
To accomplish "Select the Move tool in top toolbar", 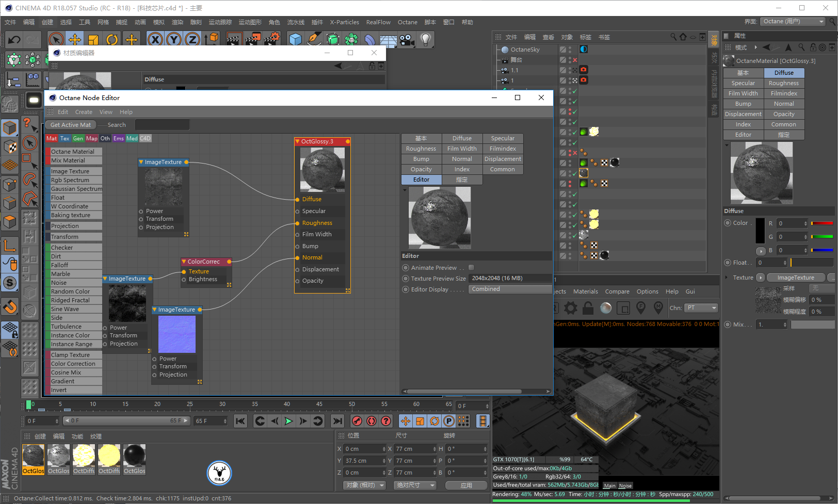I will (75, 40).
